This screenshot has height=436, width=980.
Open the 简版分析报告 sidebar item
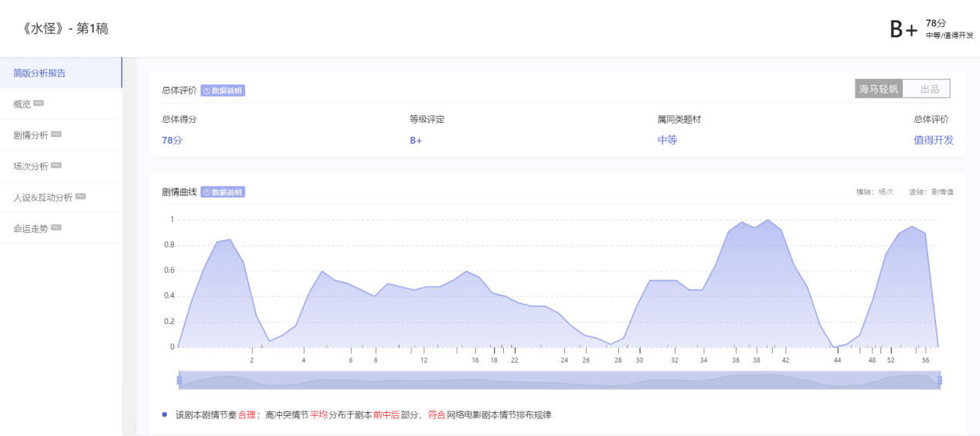(x=60, y=73)
